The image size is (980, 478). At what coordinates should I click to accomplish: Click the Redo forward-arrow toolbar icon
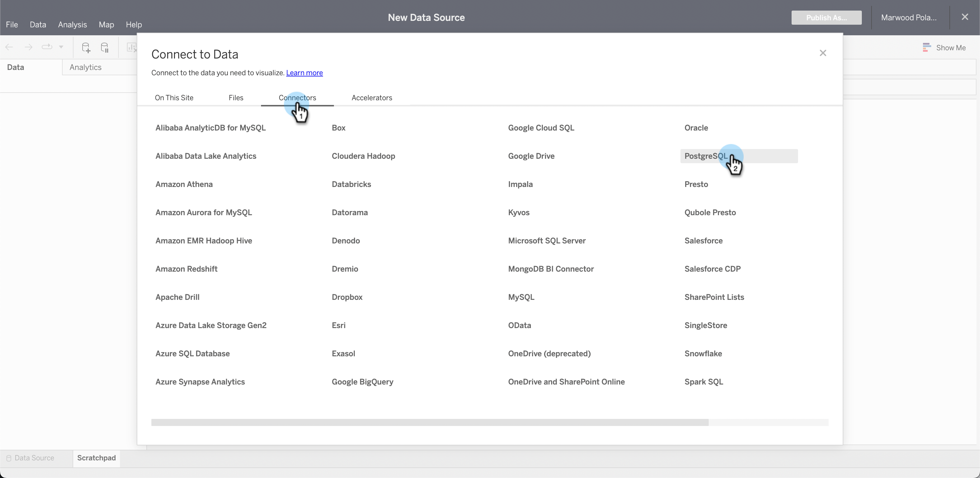(29, 47)
